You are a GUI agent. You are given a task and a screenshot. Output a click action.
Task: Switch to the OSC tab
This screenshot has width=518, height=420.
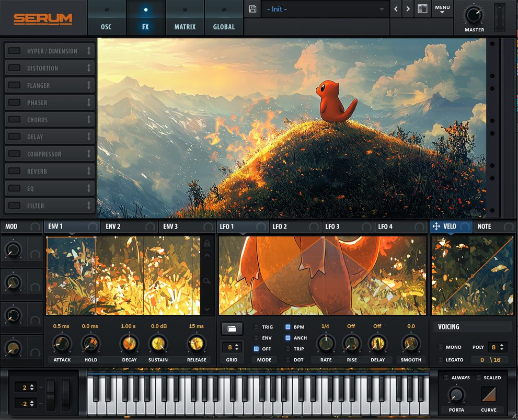point(107,17)
